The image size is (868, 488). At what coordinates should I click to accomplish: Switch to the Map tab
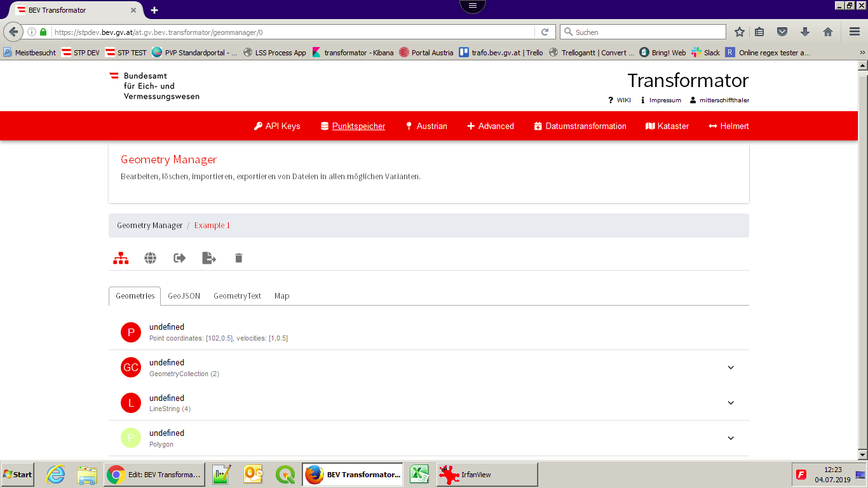[x=282, y=296]
